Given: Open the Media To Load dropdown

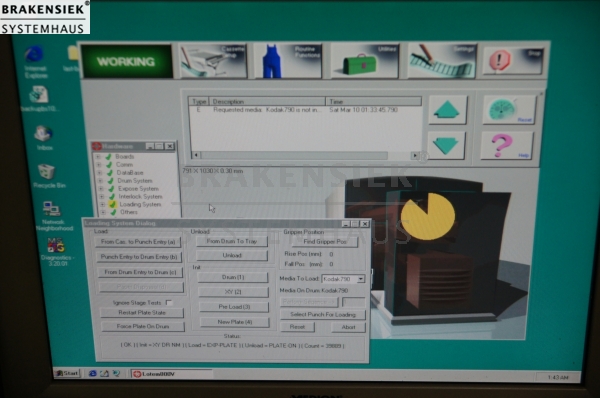Looking at the screenshot, I should tap(360, 279).
